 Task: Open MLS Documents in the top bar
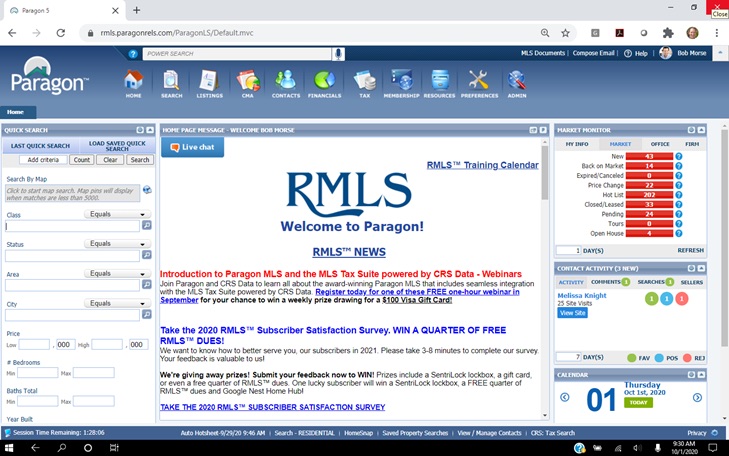pyautogui.click(x=543, y=53)
